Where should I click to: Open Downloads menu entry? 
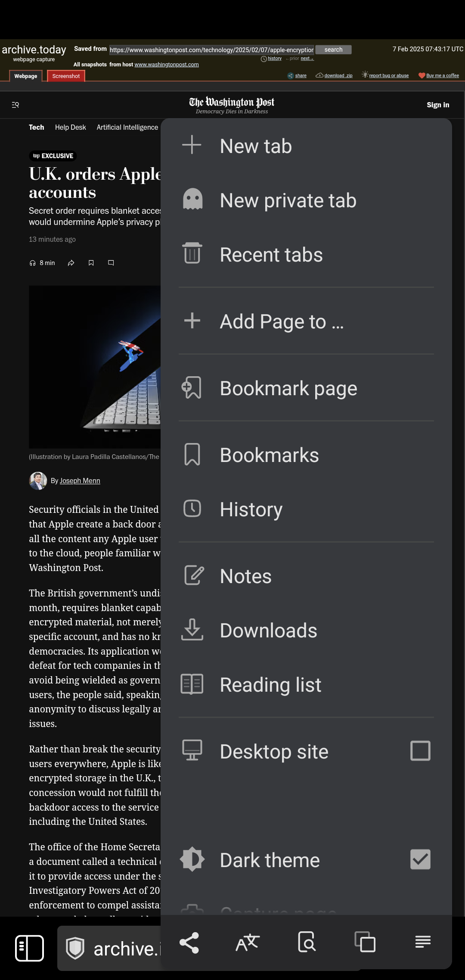coord(306,630)
